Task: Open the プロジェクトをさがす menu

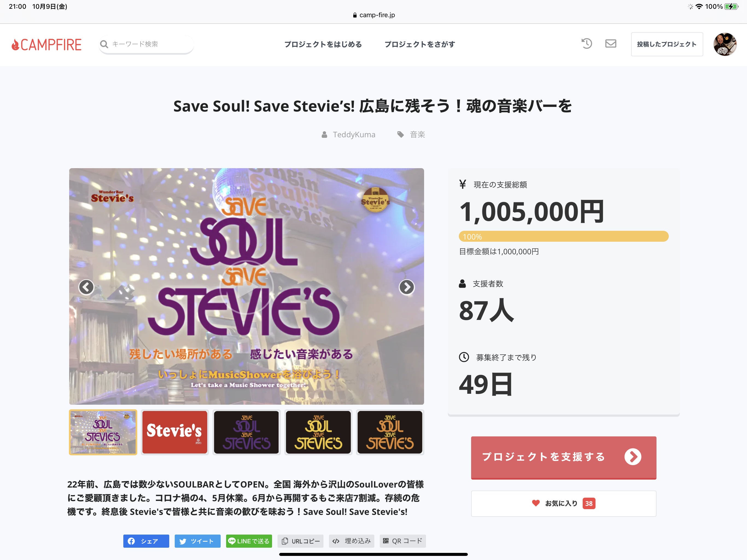Action: pyautogui.click(x=420, y=44)
